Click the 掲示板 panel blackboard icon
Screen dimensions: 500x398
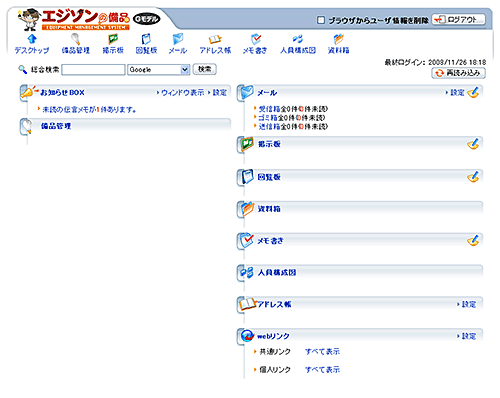click(x=247, y=144)
